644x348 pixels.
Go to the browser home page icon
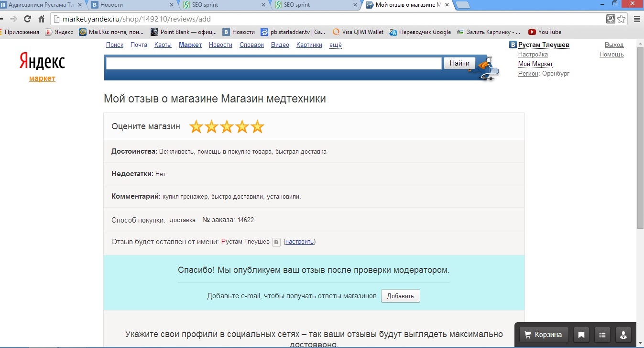tap(41, 19)
